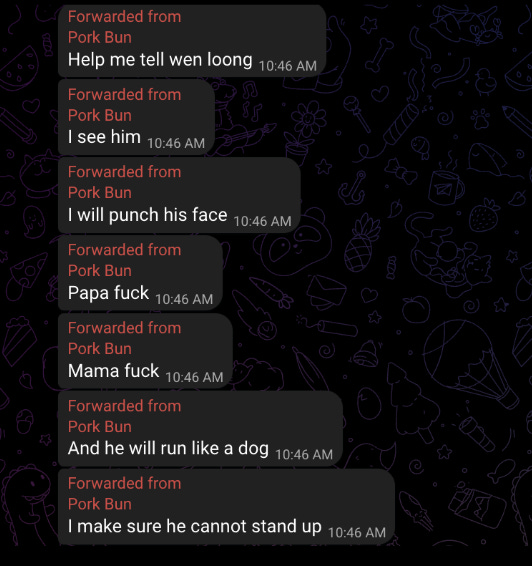Select the 'Help me tell wen loong' message
The image size is (532, 566).
click(160, 60)
